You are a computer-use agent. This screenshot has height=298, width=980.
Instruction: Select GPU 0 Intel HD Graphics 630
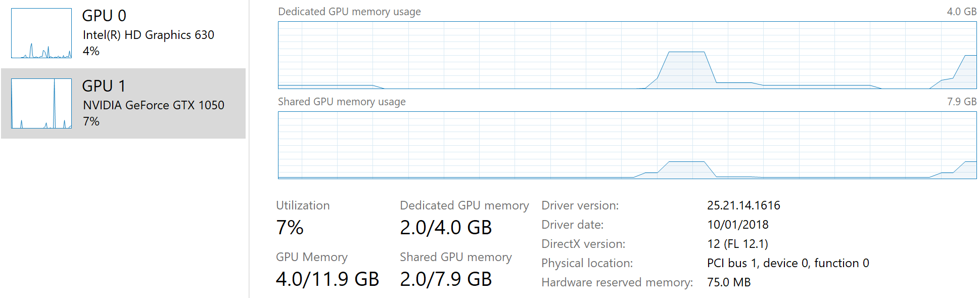[x=123, y=33]
